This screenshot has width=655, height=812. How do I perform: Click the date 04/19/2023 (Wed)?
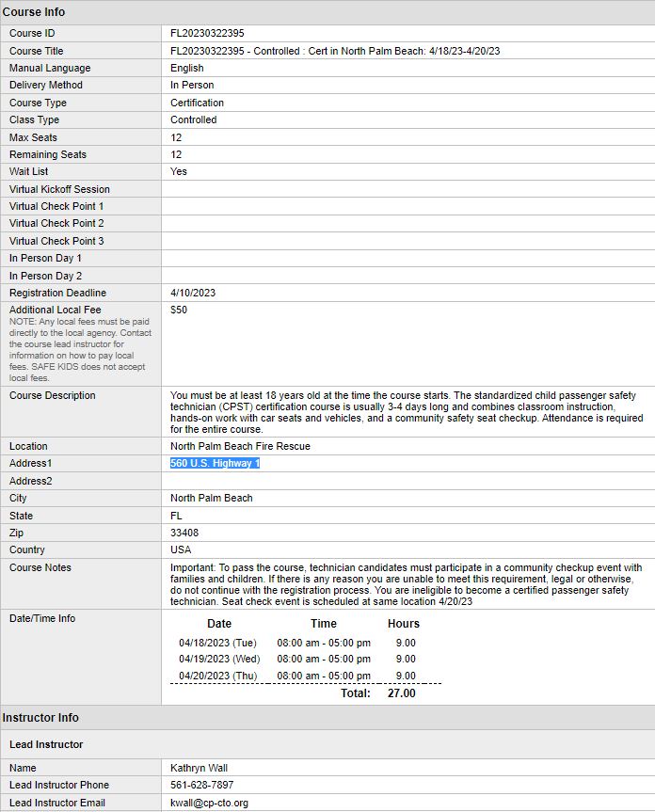[x=219, y=659]
